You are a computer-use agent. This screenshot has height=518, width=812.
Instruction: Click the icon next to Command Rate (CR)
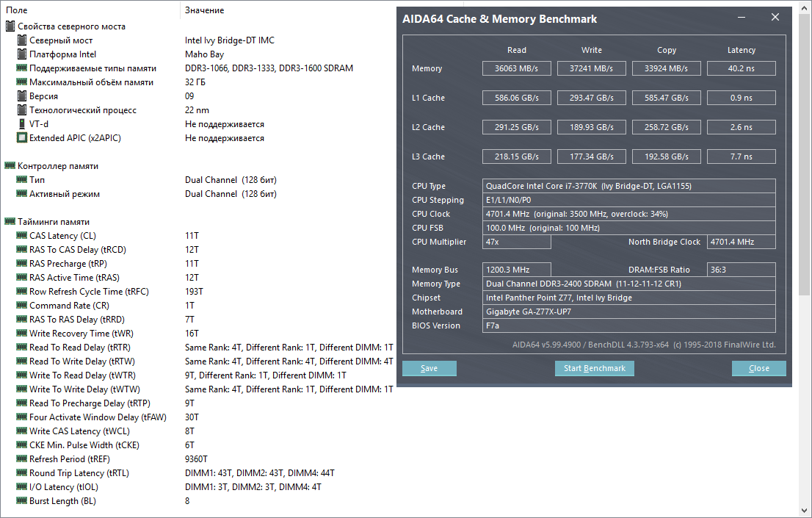tap(22, 306)
